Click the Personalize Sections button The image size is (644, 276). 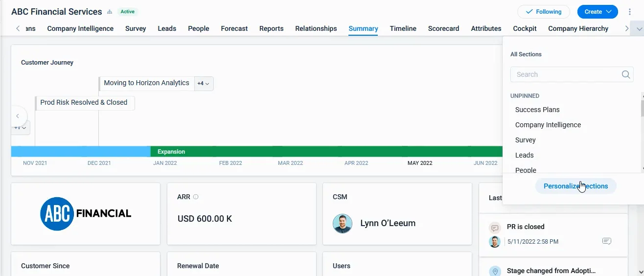coord(576,186)
